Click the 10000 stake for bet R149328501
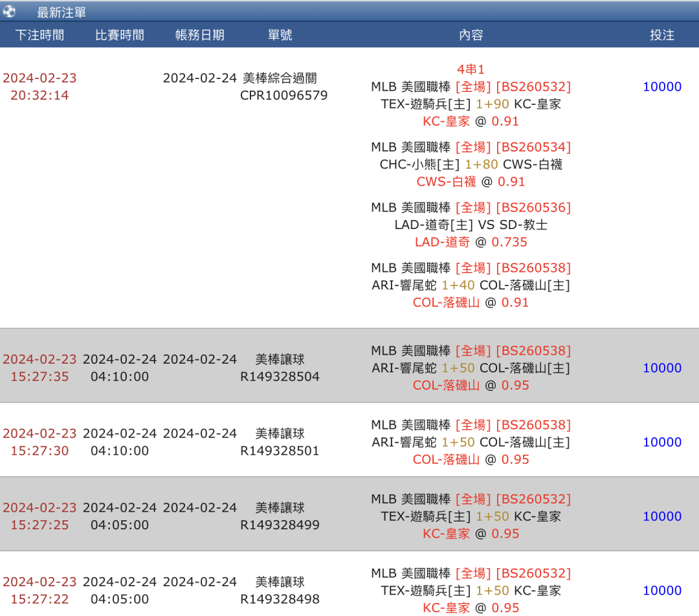 click(662, 442)
